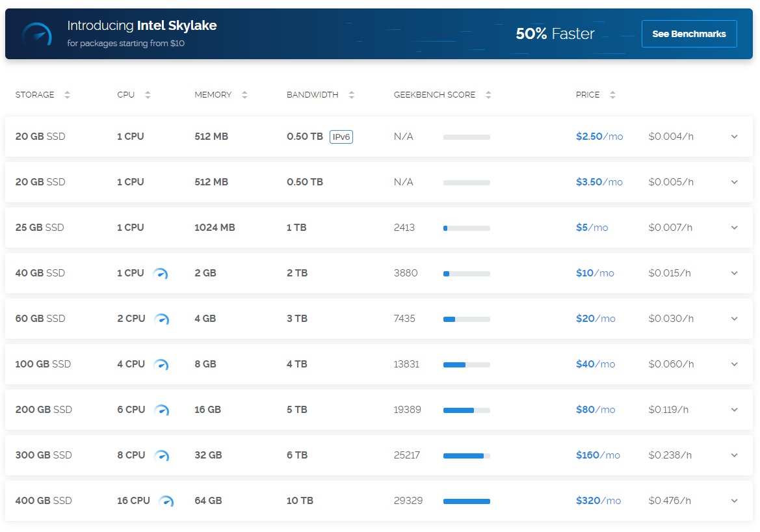
Task: Expand the $2.50/mo plan details
Action: [x=734, y=137]
